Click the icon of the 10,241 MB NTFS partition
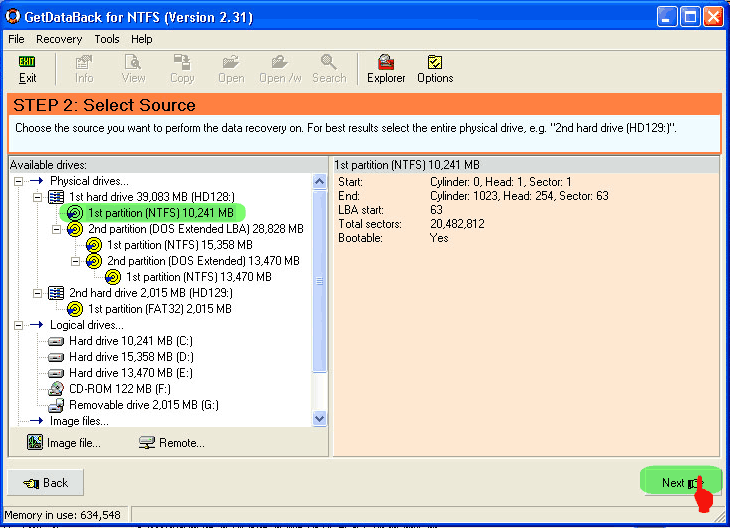This screenshot has height=528, width=730. pos(75,213)
